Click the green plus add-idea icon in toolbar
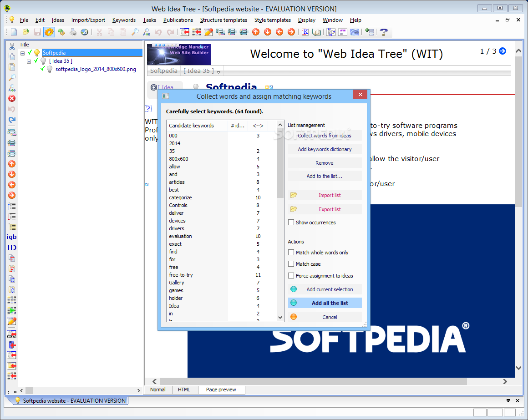 tap(370, 32)
